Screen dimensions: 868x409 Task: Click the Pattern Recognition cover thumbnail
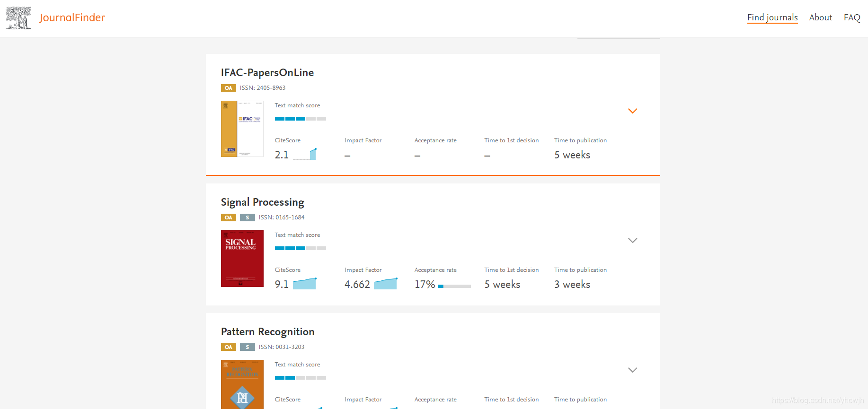click(242, 384)
